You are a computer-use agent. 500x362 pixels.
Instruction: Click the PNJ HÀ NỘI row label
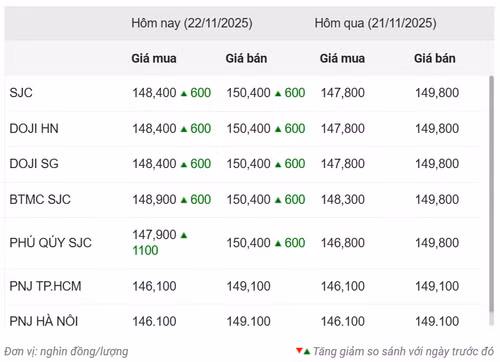click(x=44, y=321)
